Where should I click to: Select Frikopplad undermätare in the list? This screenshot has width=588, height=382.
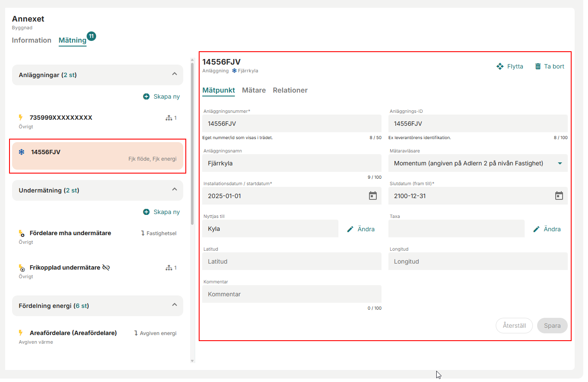[x=65, y=268]
